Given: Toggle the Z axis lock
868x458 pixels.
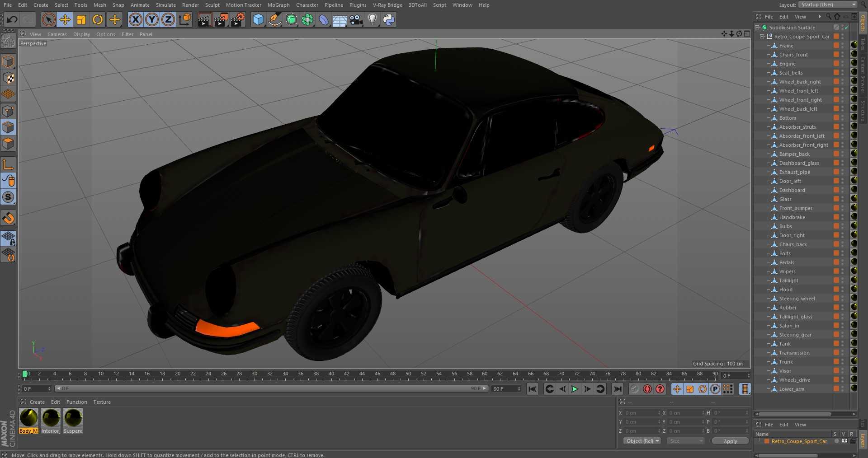Looking at the screenshot, I should (168, 19).
